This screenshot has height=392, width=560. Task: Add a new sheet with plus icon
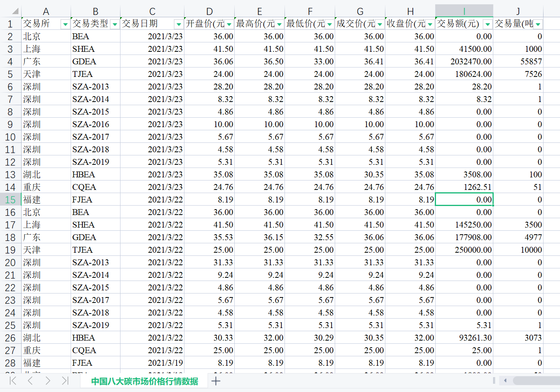click(216, 381)
